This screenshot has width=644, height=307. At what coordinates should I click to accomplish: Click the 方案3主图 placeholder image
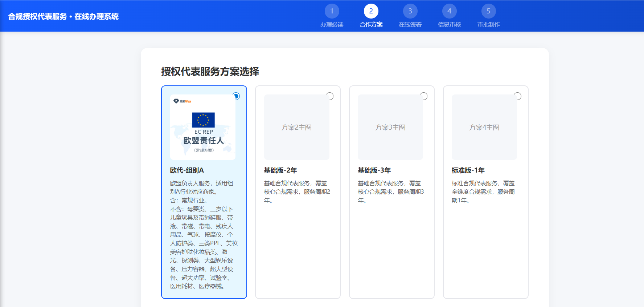click(390, 127)
